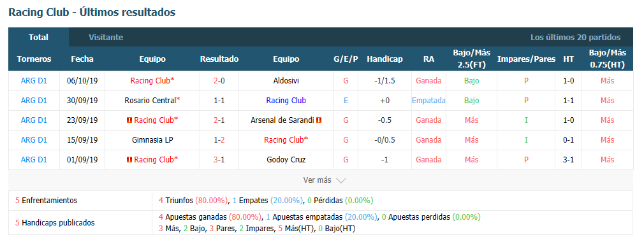The image size is (644, 242).
Task: Click the 1-2 result of Gimnasia LP match
Action: pyautogui.click(x=219, y=140)
